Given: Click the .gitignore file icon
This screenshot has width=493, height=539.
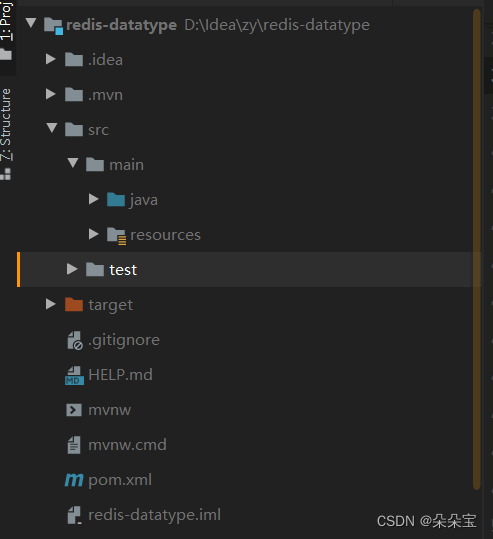Looking at the screenshot, I should click(x=75, y=341).
